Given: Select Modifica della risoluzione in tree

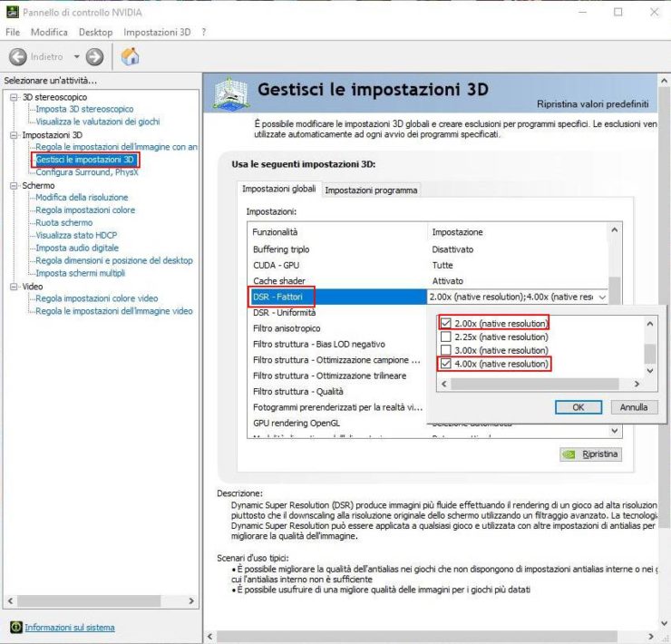Looking at the screenshot, I should point(82,198).
